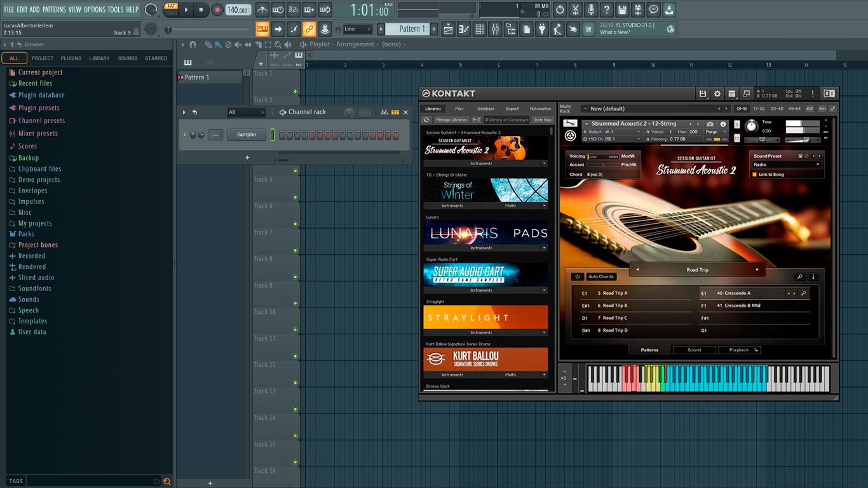Play the song with the play button
The height and width of the screenshot is (488, 868).
[x=186, y=10]
